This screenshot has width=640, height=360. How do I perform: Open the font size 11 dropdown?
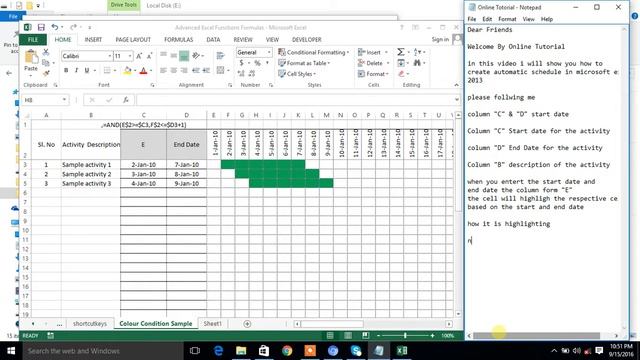coord(130,56)
